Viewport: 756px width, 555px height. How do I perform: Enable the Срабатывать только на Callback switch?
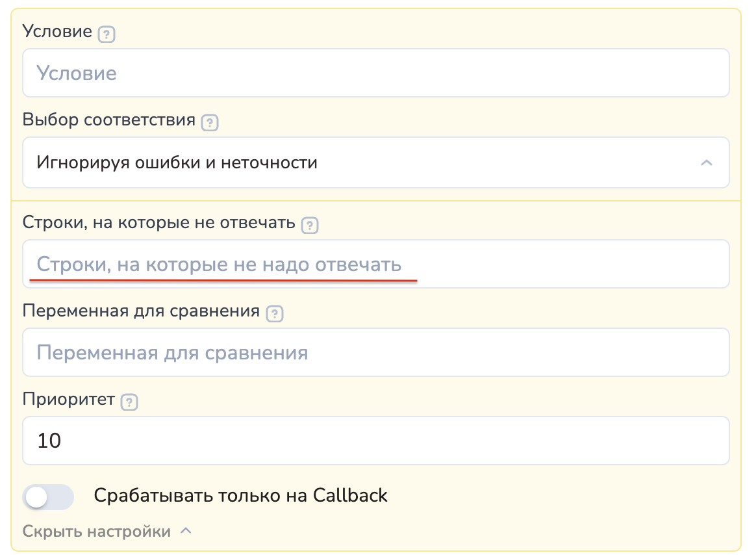coord(48,497)
